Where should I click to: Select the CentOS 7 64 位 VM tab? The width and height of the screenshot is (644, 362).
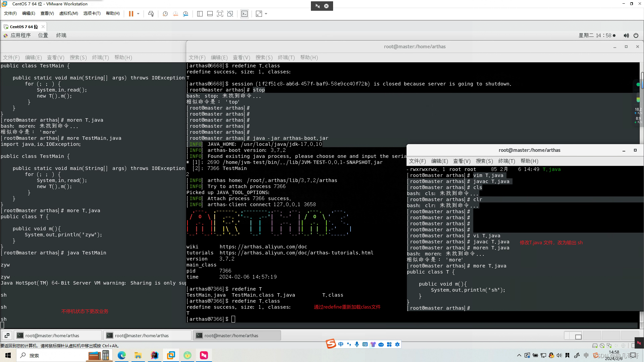24,26
